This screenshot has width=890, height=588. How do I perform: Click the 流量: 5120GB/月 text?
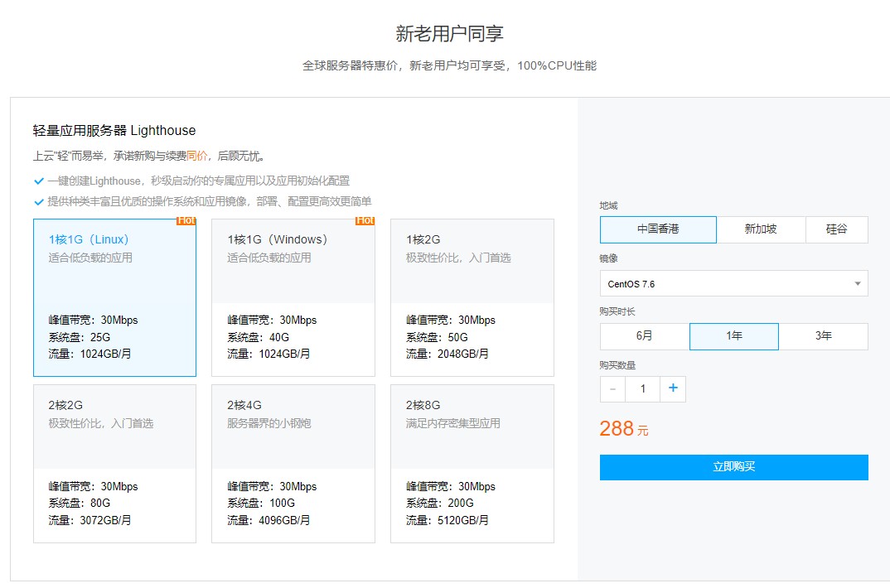447,521
